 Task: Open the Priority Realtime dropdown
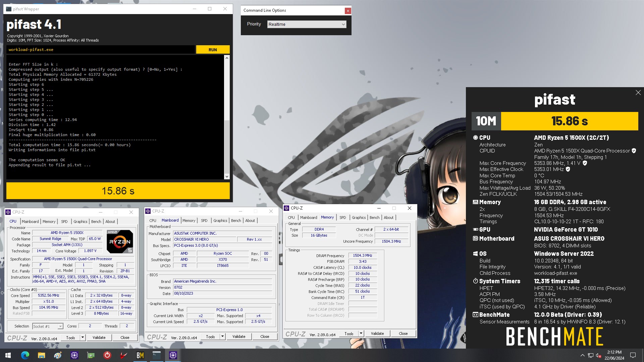[307, 24]
